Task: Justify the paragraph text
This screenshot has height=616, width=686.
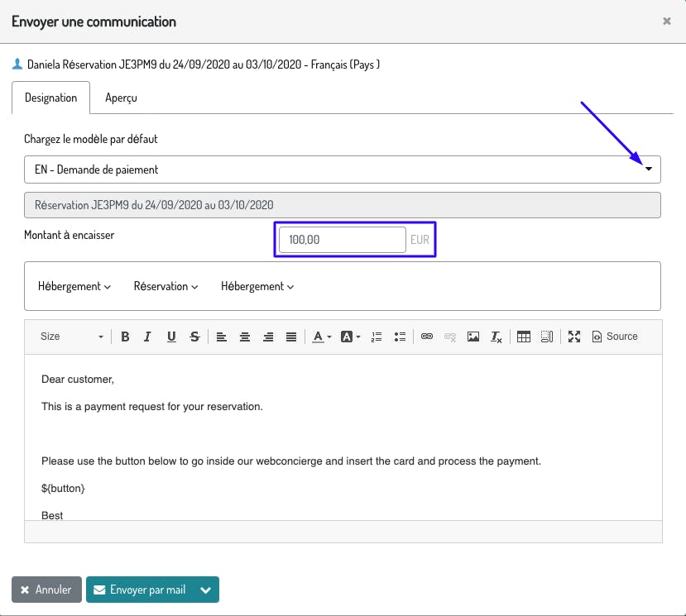Action: tap(291, 337)
